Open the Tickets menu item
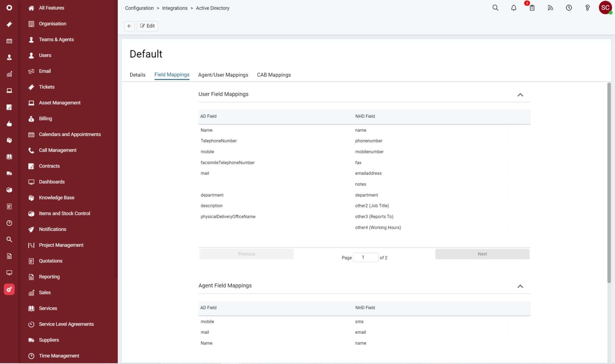The height and width of the screenshot is (364, 615). pos(47,87)
